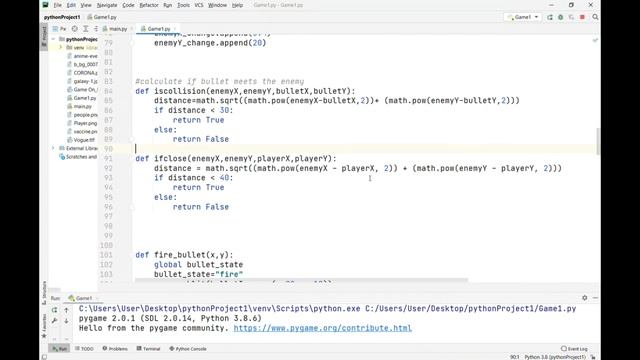Open the Python Console tool window
This screenshot has height=360, width=640.
[x=188, y=349]
